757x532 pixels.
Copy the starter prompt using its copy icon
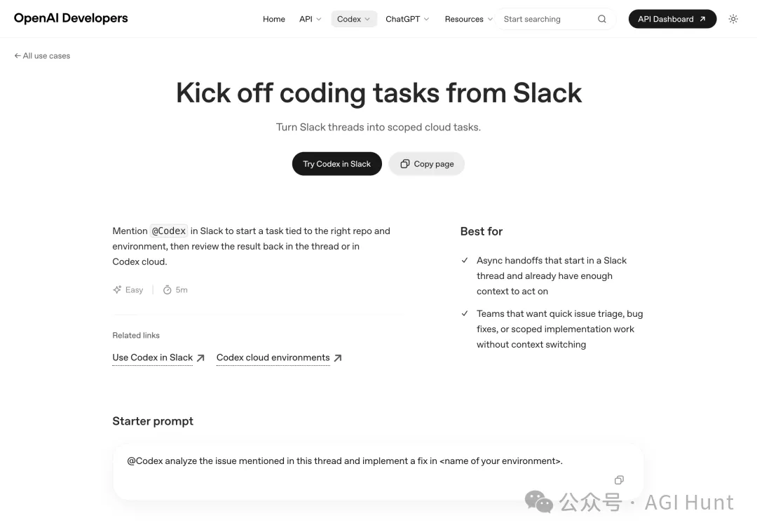pyautogui.click(x=619, y=480)
